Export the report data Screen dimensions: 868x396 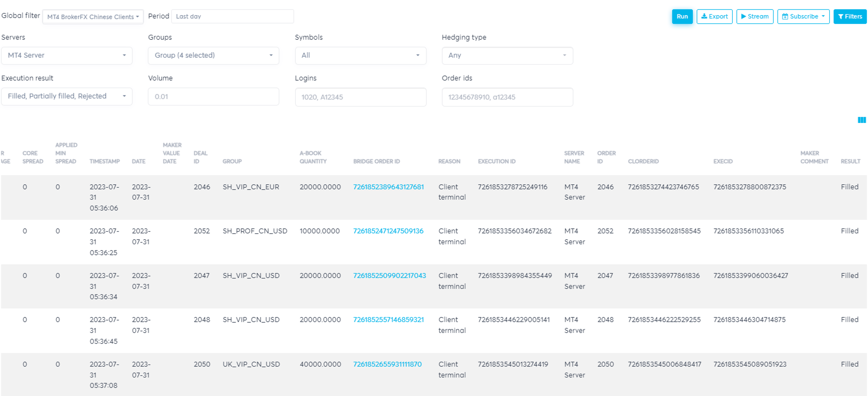[x=714, y=16]
